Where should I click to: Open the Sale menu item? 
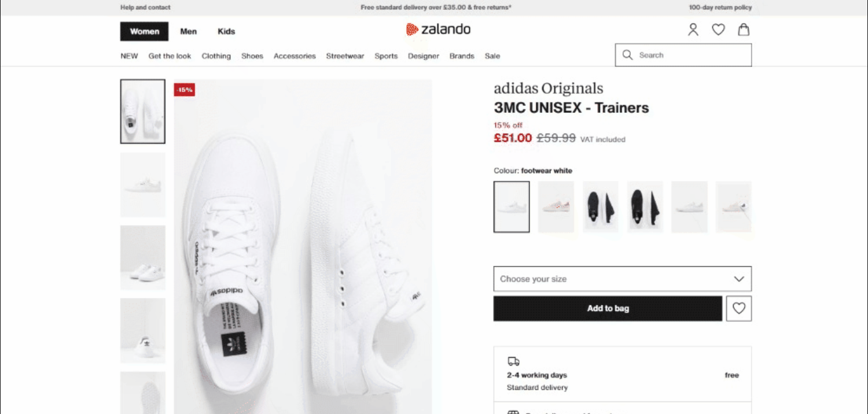(492, 56)
